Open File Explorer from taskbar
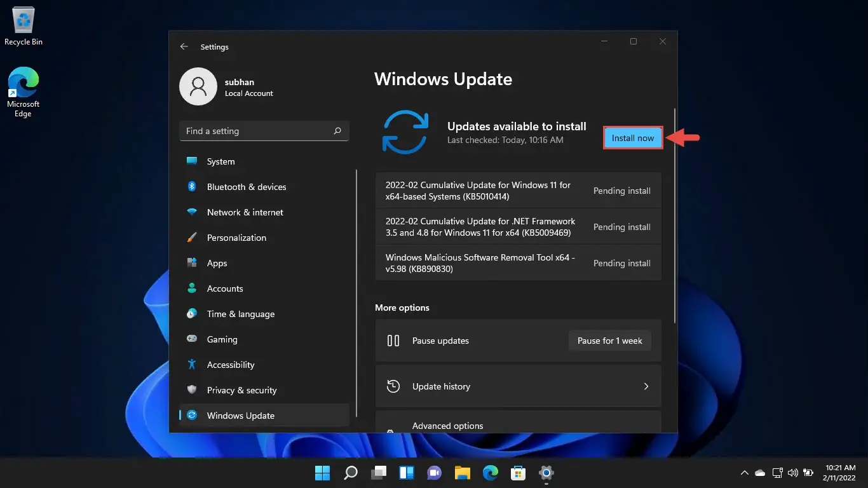The image size is (868, 488). click(x=463, y=473)
